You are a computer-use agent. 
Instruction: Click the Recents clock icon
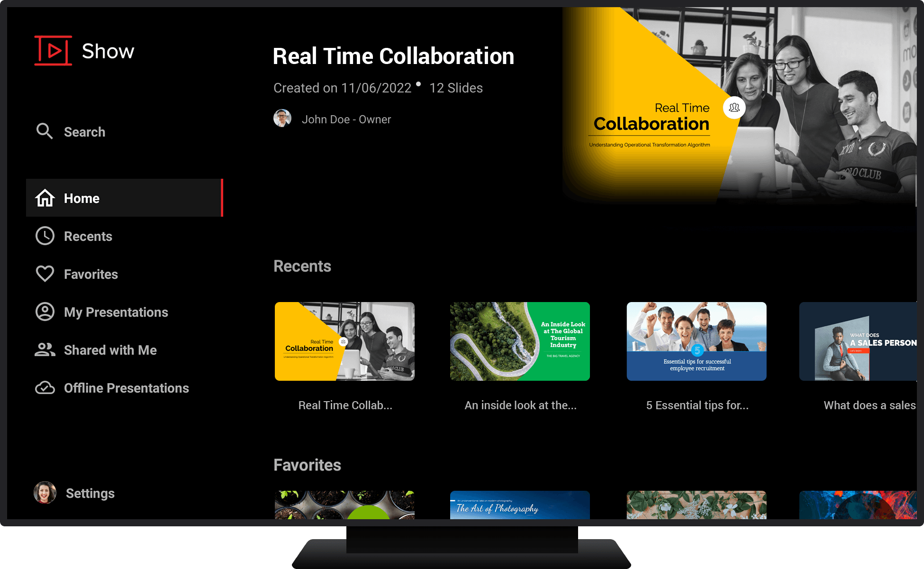coord(45,236)
